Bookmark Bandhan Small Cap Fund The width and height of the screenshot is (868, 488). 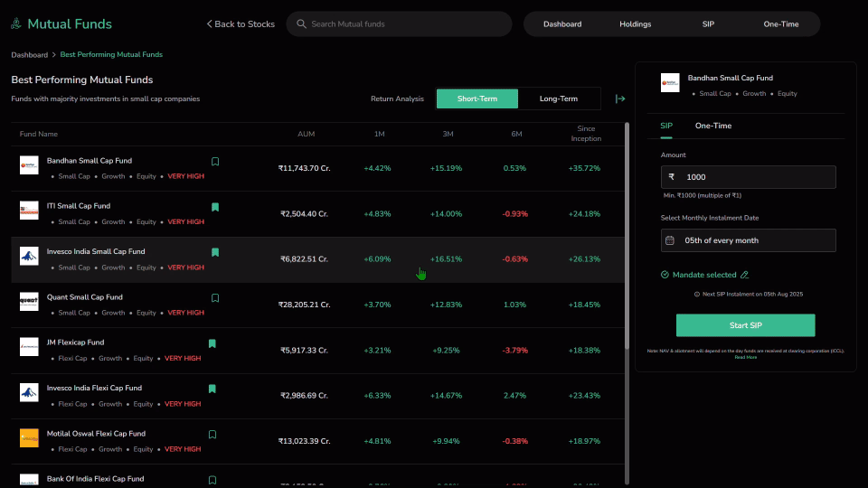point(215,162)
